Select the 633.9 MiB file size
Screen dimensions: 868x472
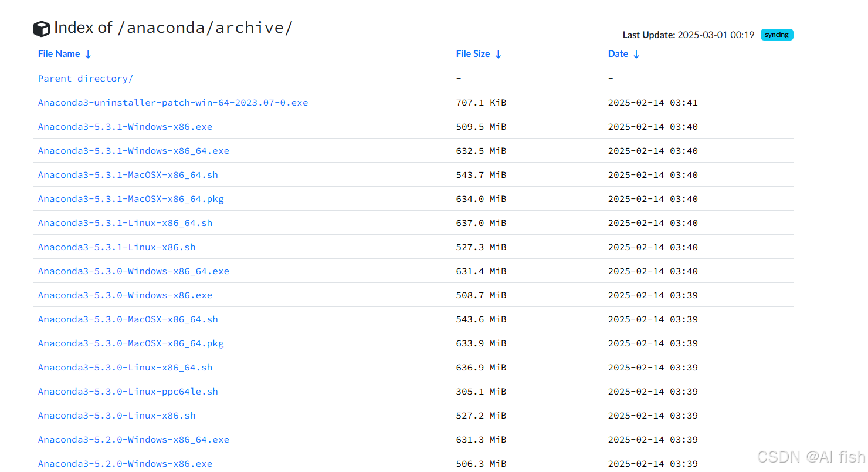(x=481, y=343)
